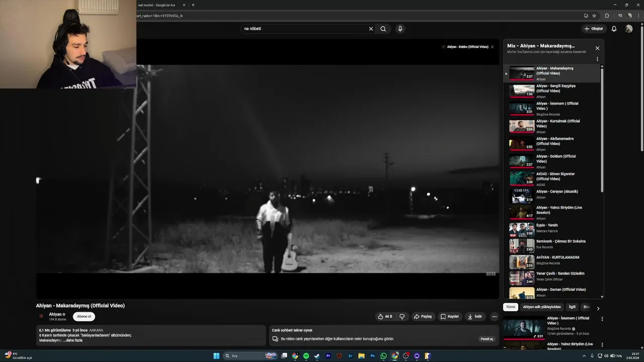Close the Mix playlist panel
Image resolution: width=644 pixels, height=362 pixels.
tap(597, 48)
